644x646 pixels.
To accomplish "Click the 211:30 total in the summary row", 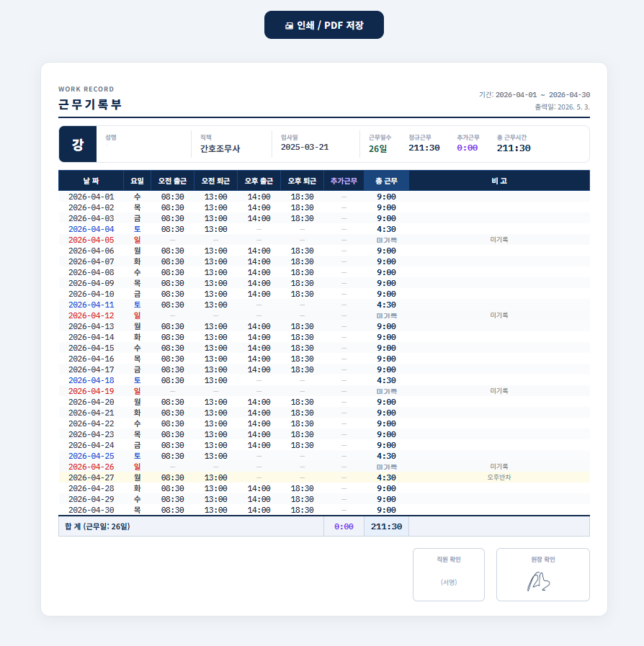I will click(x=387, y=526).
